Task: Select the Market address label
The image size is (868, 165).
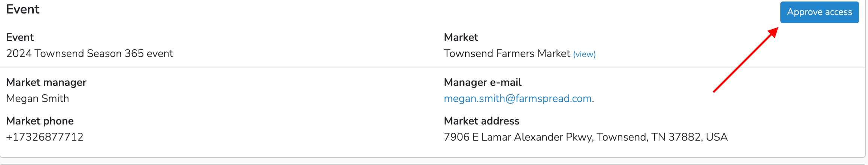Action: [x=482, y=121]
